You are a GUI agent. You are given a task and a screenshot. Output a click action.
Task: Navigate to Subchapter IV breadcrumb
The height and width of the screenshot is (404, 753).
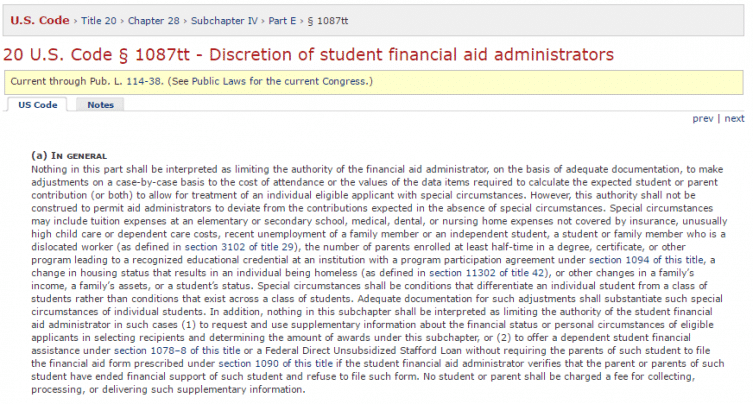[x=224, y=21]
